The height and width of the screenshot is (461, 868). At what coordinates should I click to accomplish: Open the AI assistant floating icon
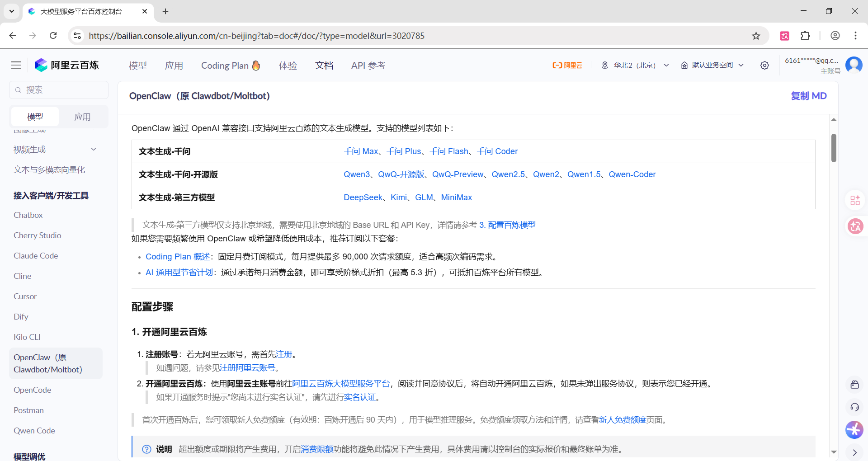(854, 430)
